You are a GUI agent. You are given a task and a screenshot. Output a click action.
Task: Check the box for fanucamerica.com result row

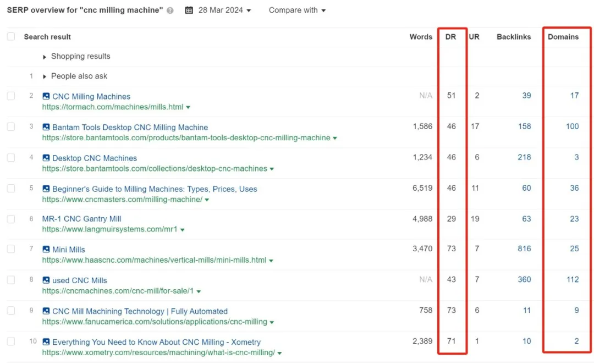[11, 311]
